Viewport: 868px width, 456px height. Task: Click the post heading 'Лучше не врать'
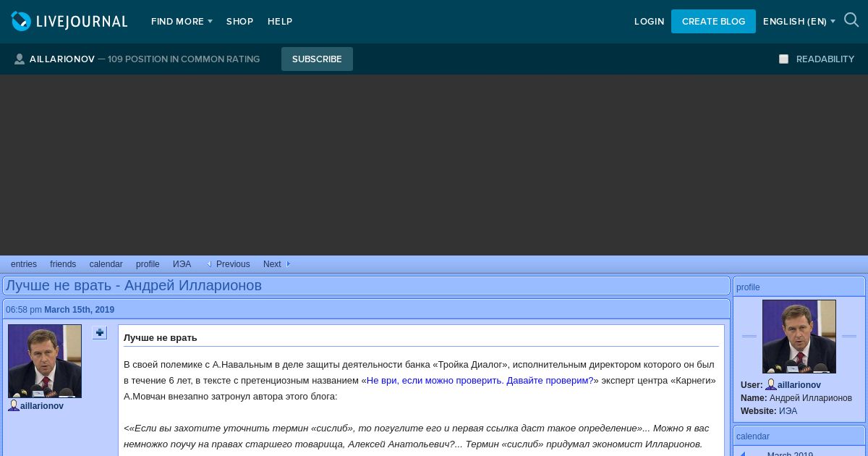[160, 338]
